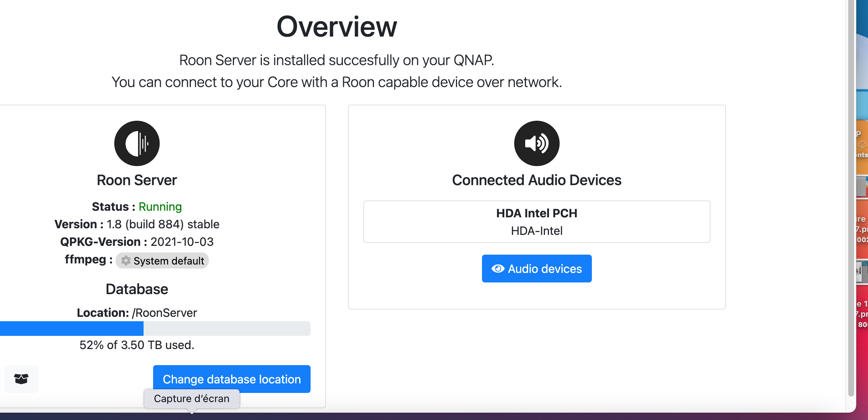Click the open box icon button

21,379
